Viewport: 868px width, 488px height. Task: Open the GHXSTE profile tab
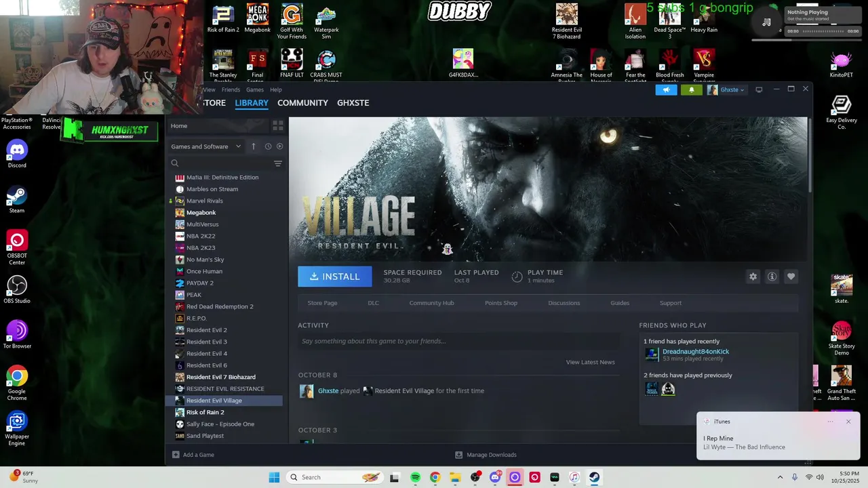(353, 103)
